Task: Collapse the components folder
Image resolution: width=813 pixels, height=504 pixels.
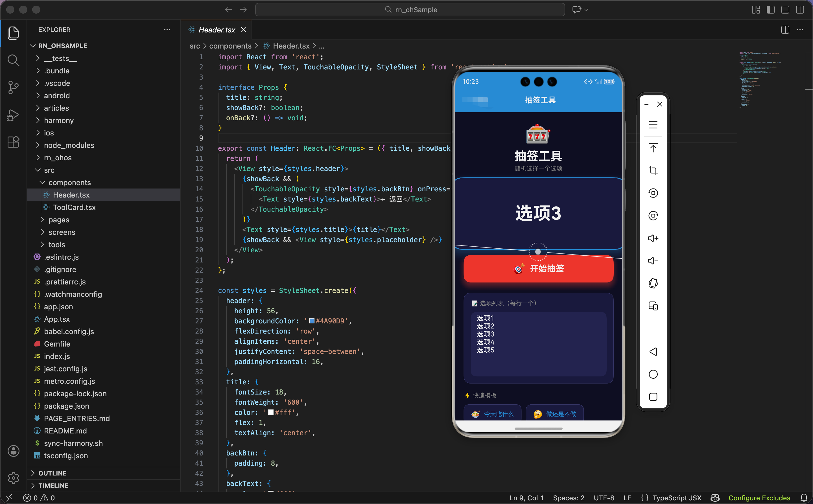Action: (69, 182)
